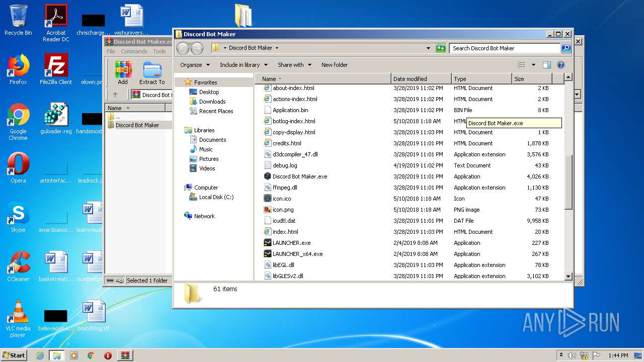Click the New folder button
The width and height of the screenshot is (644, 362).
335,65
